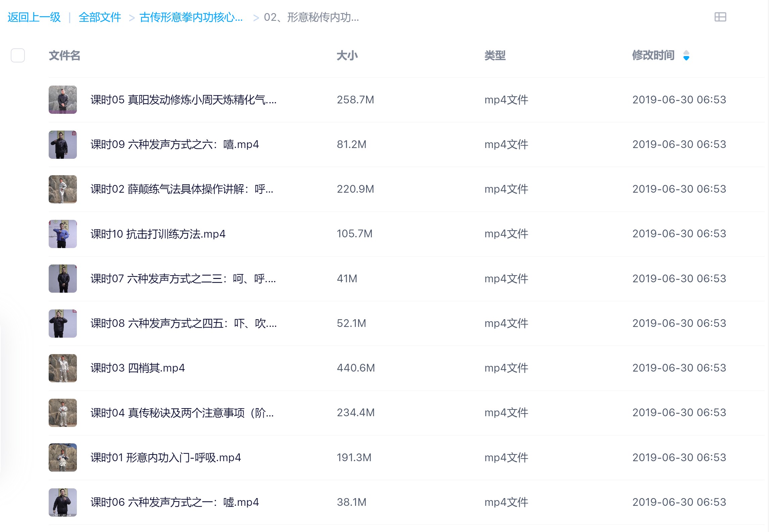This screenshot has height=532, width=769.
Task: Select file name 课时06 六种发声方式之一：嘘.mp4
Action: [175, 502]
